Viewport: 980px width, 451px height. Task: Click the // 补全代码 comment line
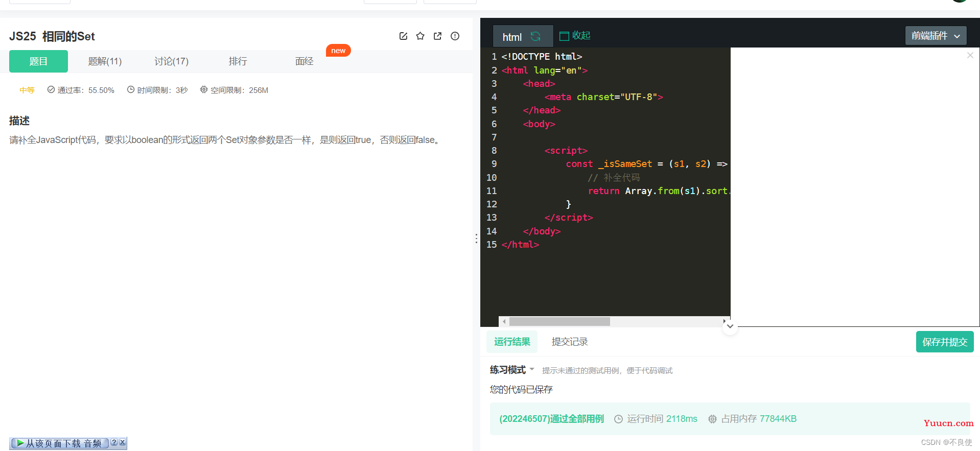(614, 177)
